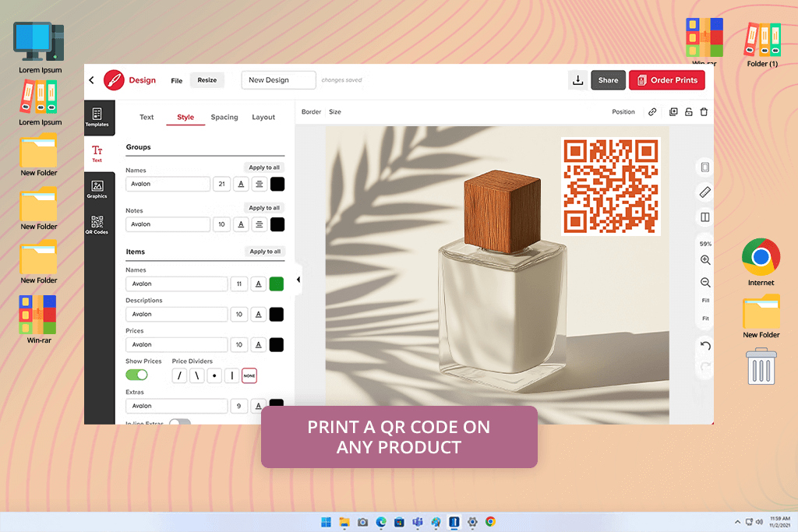
Task: Open text style A icon for Items Names
Action: click(x=259, y=284)
